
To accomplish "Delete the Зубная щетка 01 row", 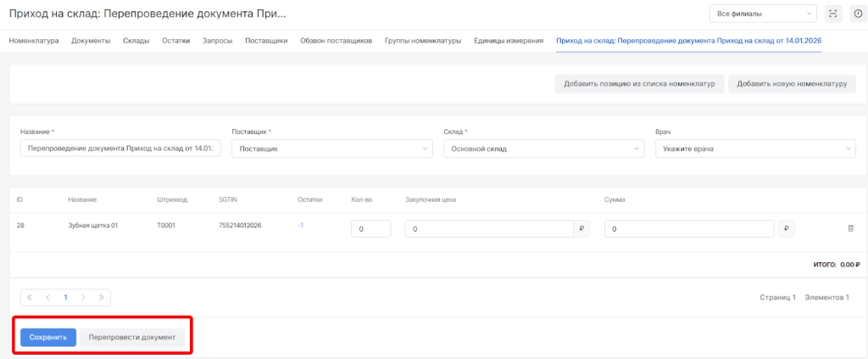I will click(850, 228).
